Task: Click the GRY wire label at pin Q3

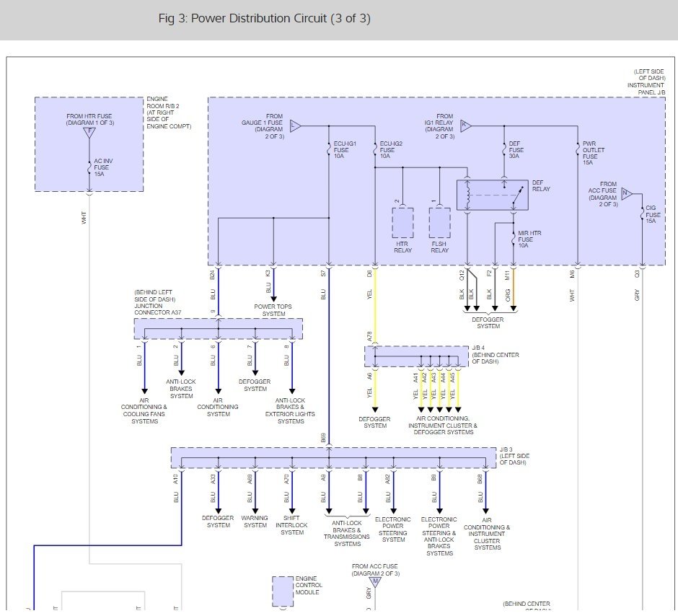Action: coord(636,295)
